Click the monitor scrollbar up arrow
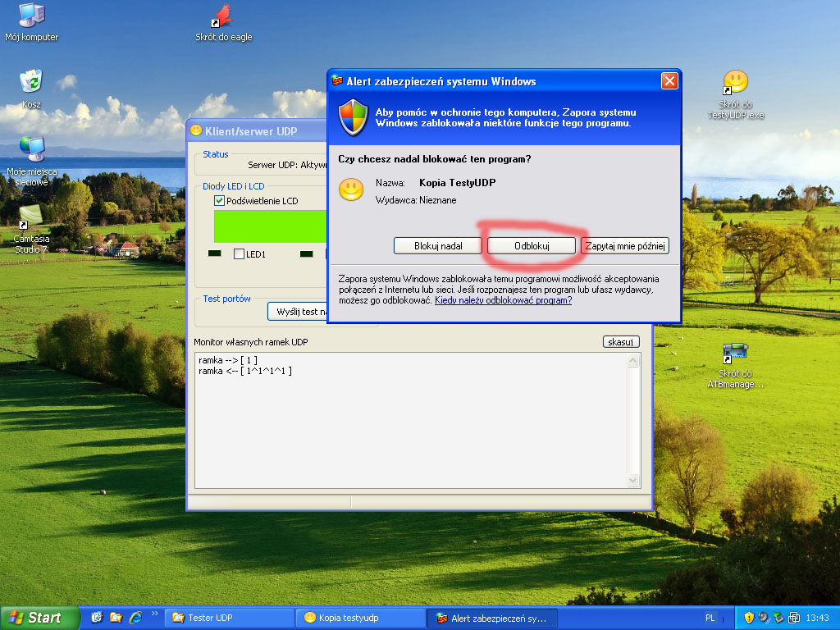840x630 pixels. pos(632,361)
